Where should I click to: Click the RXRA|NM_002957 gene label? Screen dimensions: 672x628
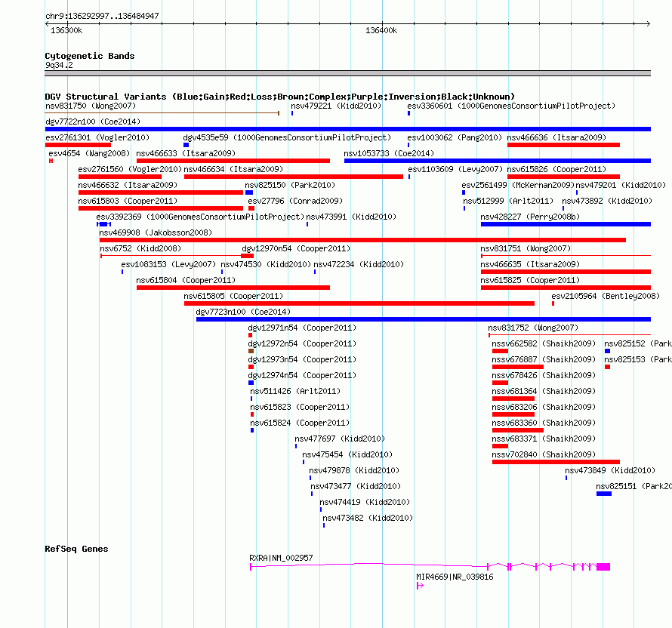pos(281,558)
